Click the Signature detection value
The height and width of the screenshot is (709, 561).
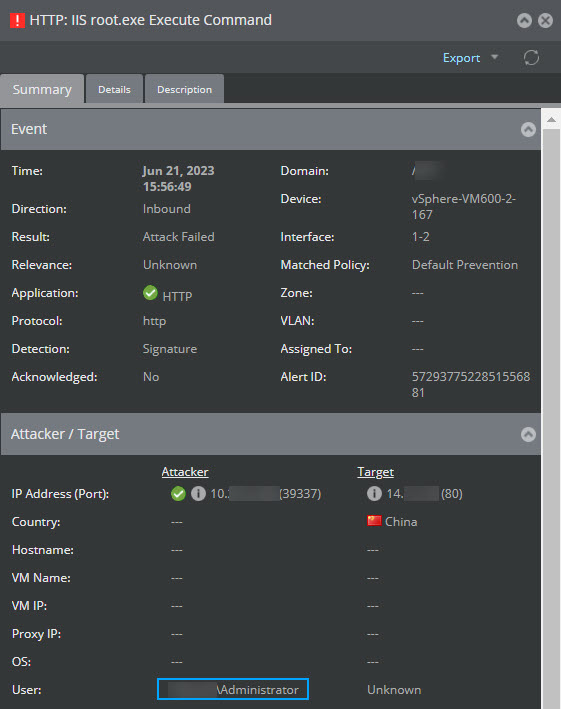click(170, 349)
